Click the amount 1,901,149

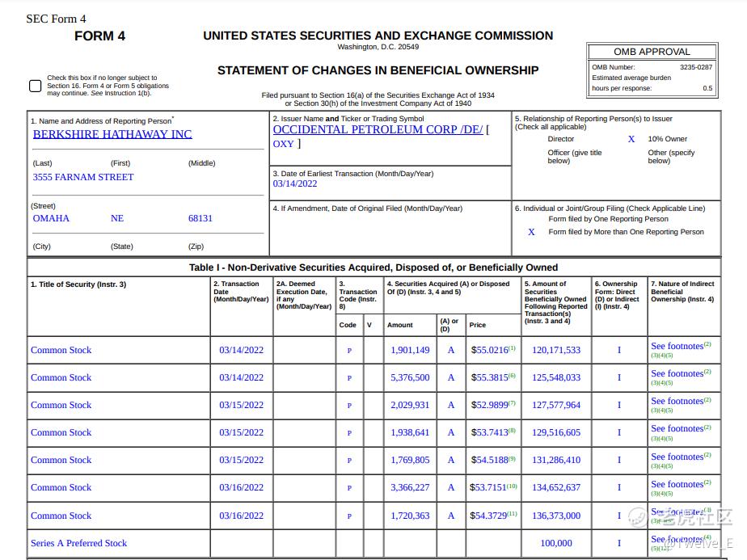click(410, 350)
